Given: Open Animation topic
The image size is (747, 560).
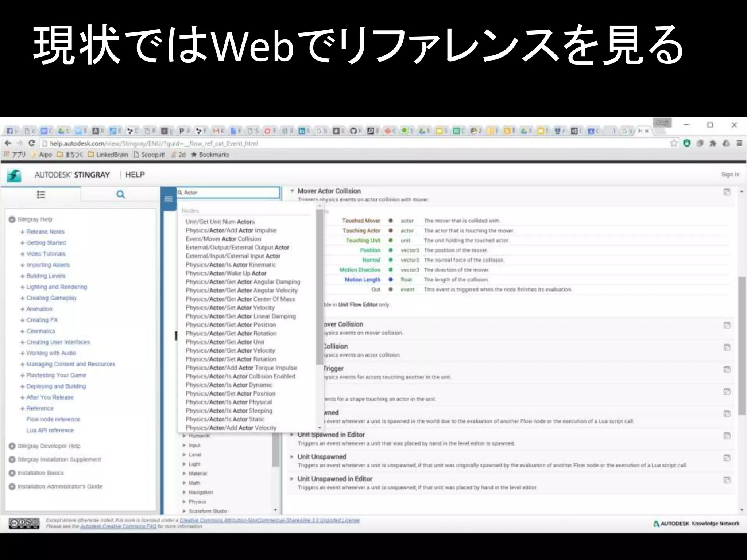Looking at the screenshot, I should pyautogui.click(x=39, y=309).
